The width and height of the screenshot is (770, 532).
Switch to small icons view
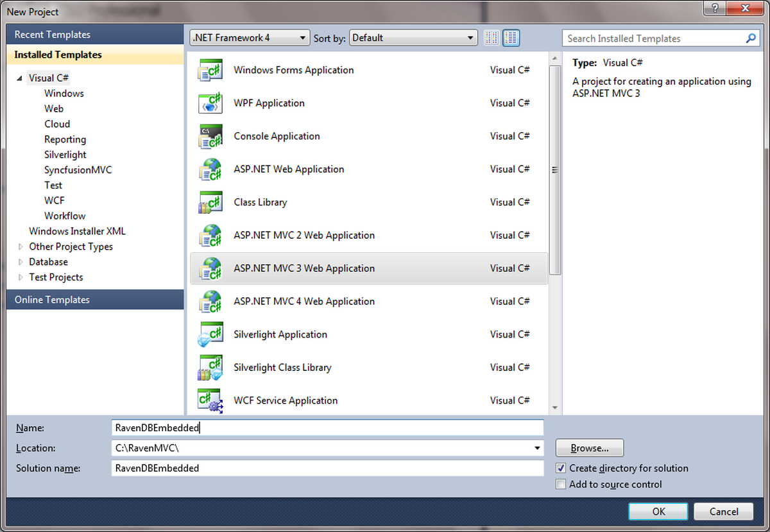pos(492,38)
